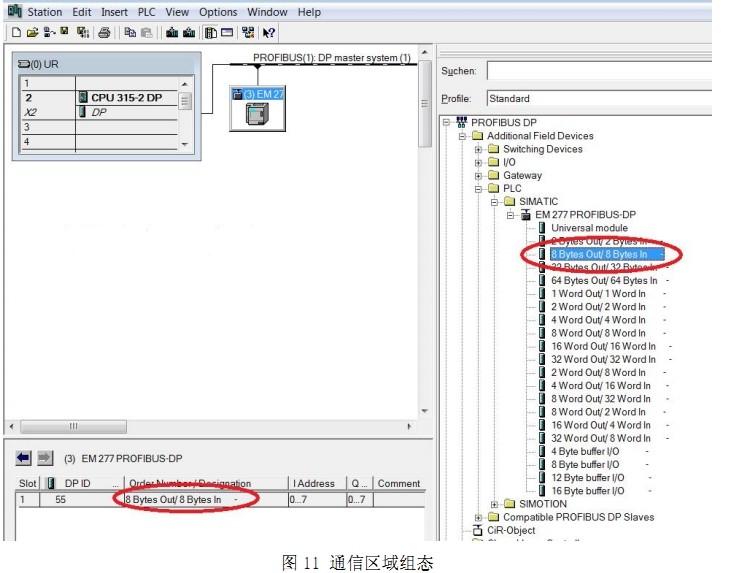
Task: Open the Station menu
Action: [45, 12]
